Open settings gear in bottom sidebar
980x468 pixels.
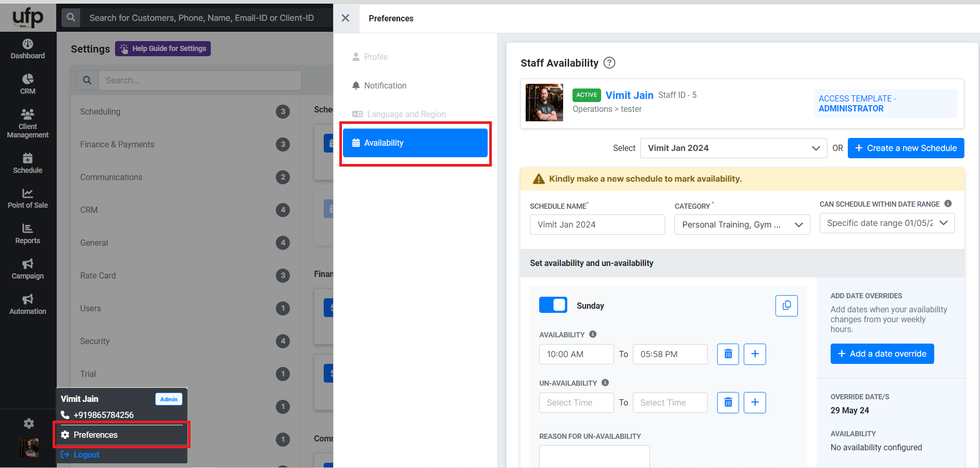29,423
